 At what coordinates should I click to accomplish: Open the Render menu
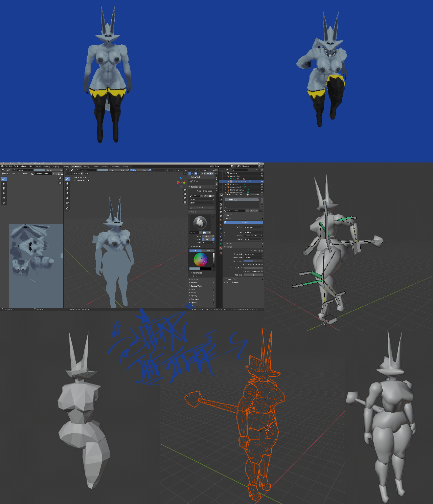coord(16,166)
